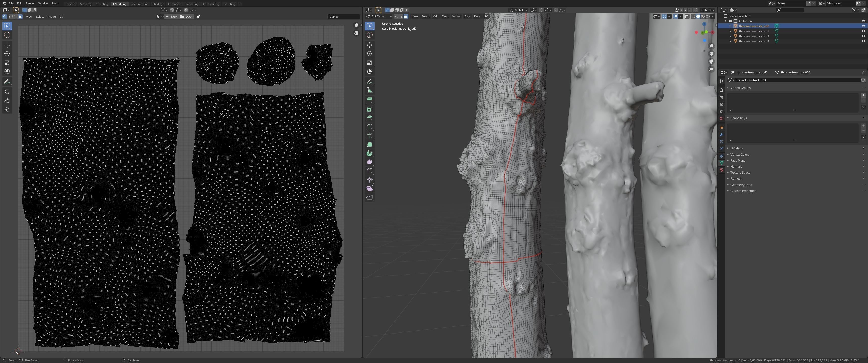
Task: Toggle snapping magnet in 3D viewport header
Action: click(541, 10)
